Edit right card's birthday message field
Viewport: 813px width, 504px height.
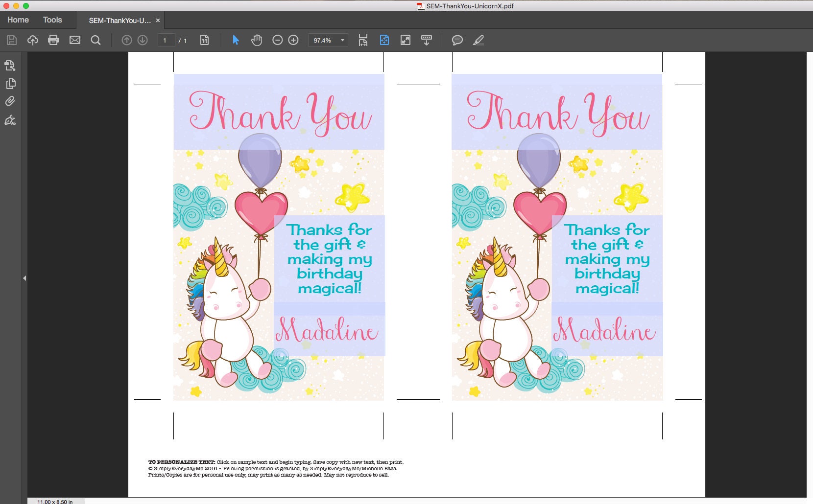click(x=607, y=259)
